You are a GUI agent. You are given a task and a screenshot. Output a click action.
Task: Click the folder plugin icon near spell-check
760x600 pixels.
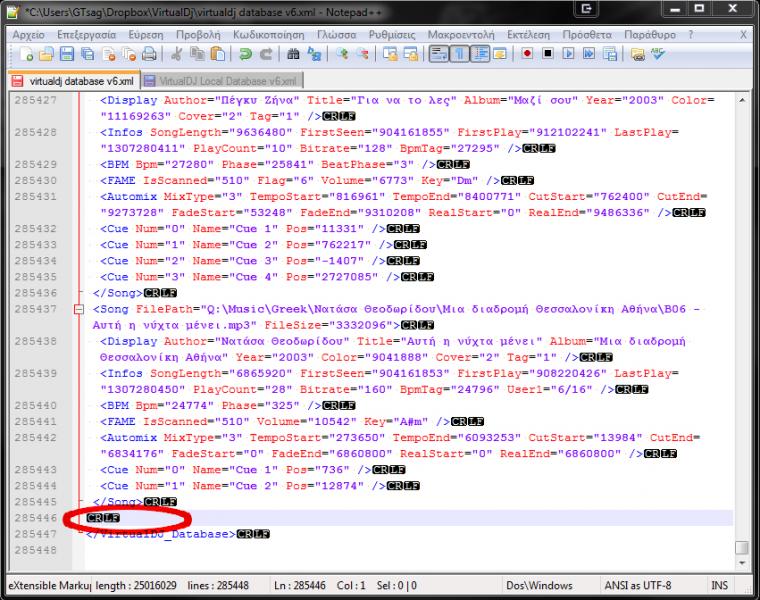click(x=638, y=54)
